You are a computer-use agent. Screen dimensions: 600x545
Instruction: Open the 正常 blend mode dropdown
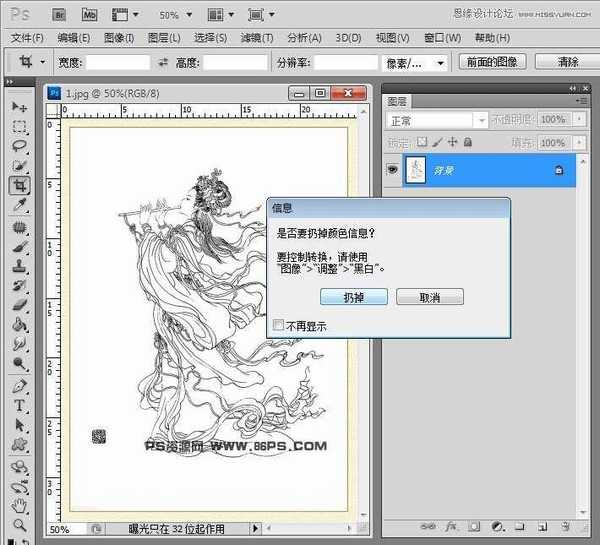pyautogui.click(x=436, y=119)
